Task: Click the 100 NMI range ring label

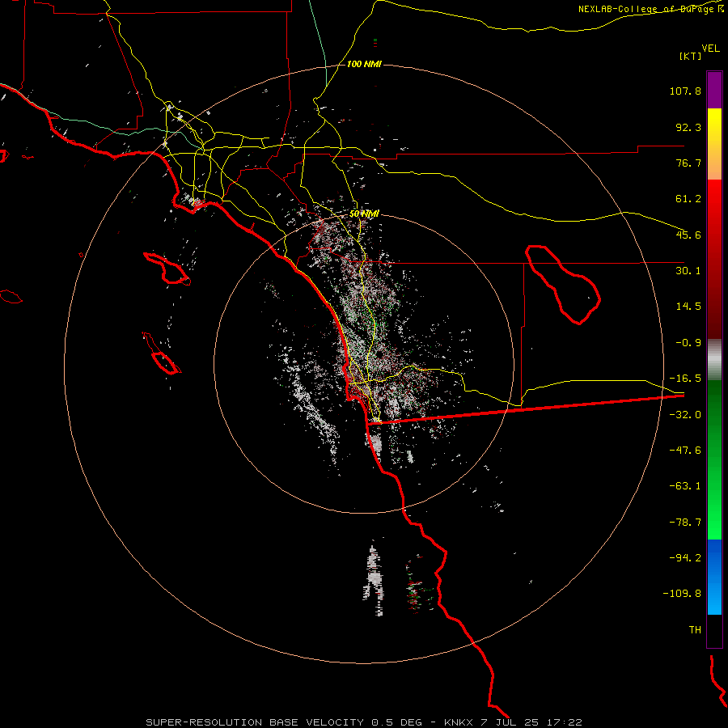Action: click(364, 64)
